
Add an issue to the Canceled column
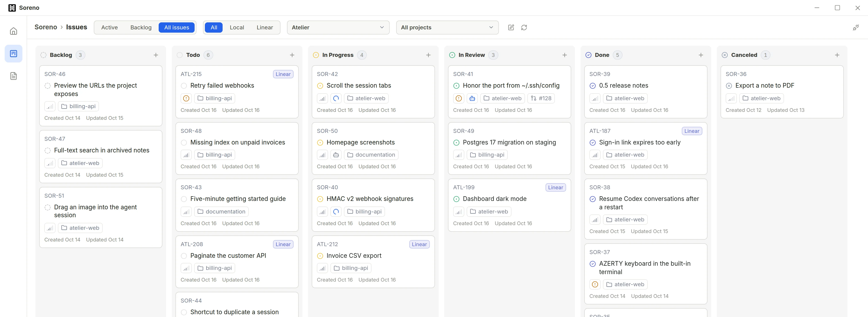coord(837,55)
